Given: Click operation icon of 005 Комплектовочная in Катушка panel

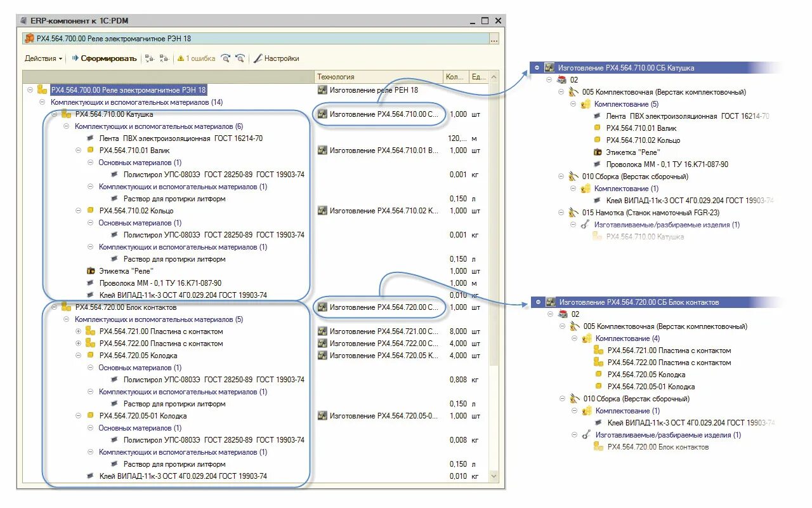Looking at the screenshot, I should [575, 92].
